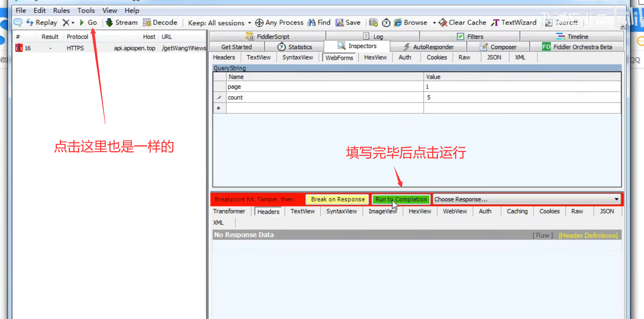Open the TextWizard tool
The height and width of the screenshot is (319, 644).
click(514, 22)
